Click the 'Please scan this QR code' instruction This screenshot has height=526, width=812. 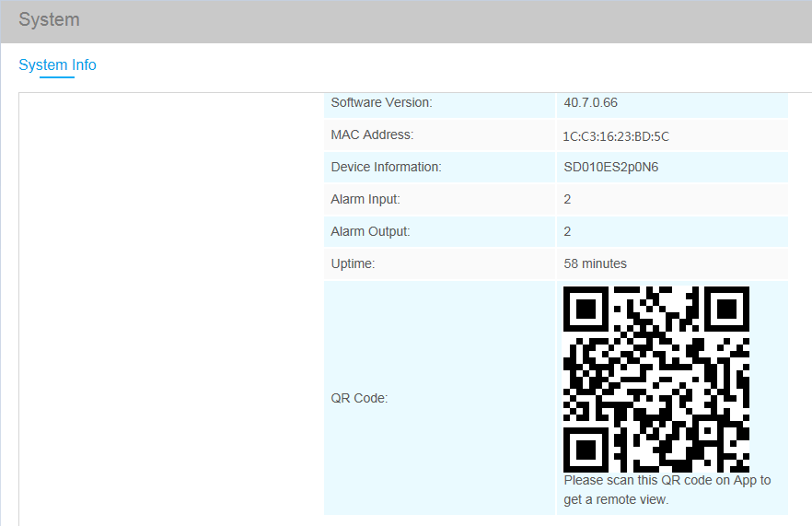click(x=667, y=490)
